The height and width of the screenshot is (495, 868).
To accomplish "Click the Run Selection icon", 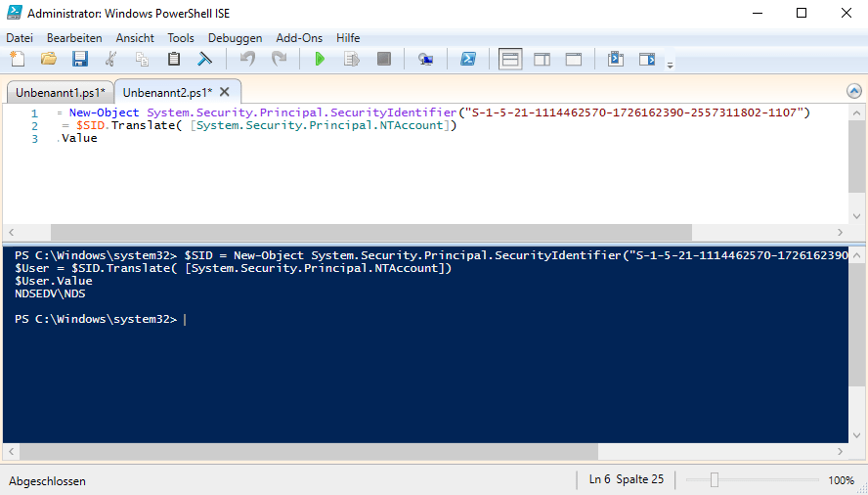I will (x=351, y=59).
